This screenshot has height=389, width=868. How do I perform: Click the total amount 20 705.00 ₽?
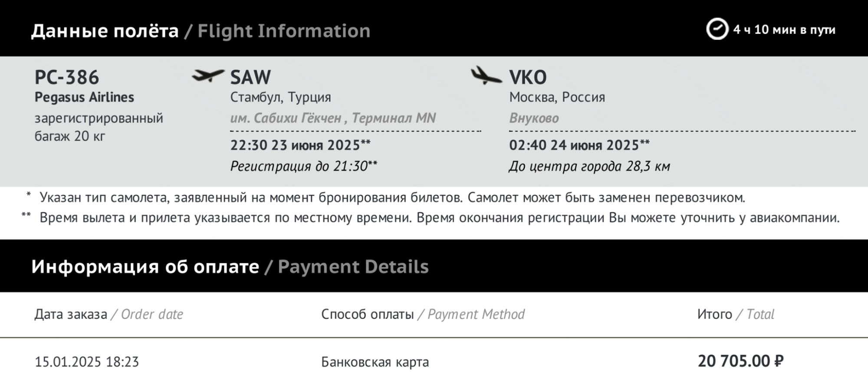[x=740, y=361]
